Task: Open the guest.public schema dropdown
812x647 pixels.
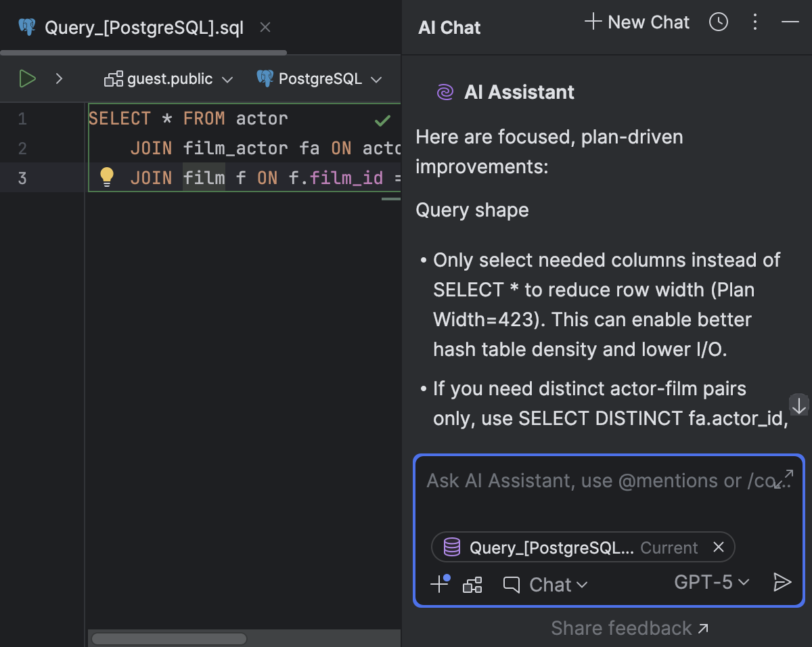Action: [x=168, y=79]
